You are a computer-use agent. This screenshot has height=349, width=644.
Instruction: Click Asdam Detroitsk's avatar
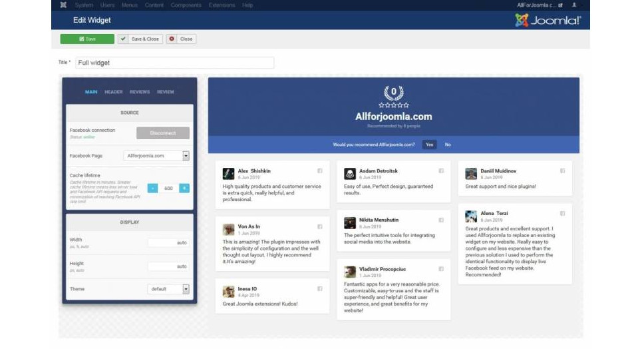(x=350, y=173)
